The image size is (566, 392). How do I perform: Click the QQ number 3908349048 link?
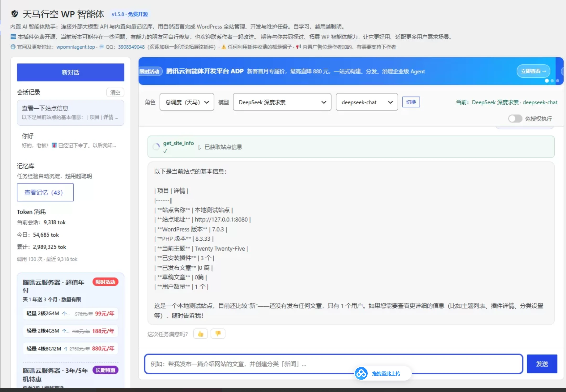tap(131, 47)
